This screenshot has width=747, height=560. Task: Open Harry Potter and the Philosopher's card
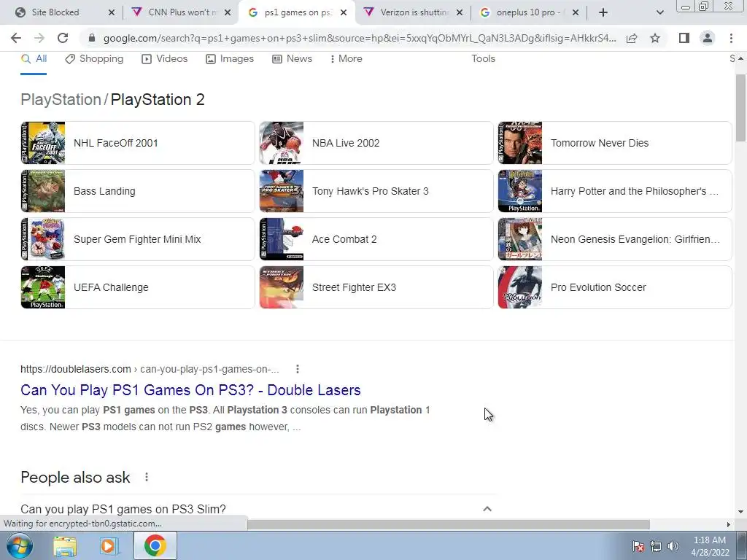[615, 191]
